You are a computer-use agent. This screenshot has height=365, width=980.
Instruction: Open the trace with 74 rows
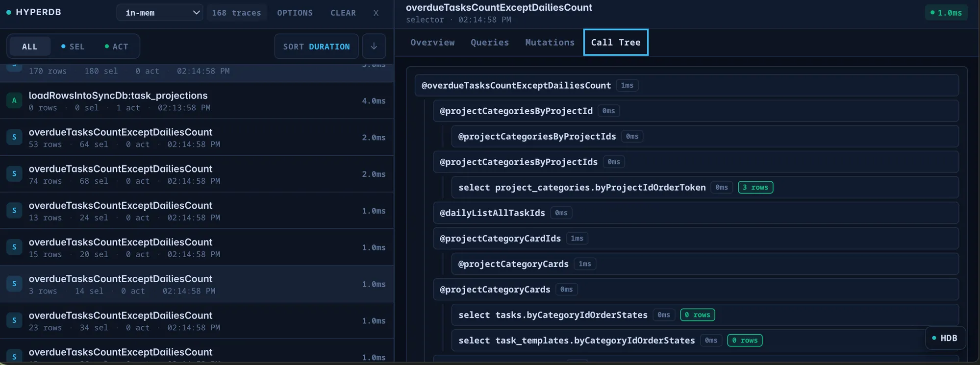coord(197,174)
